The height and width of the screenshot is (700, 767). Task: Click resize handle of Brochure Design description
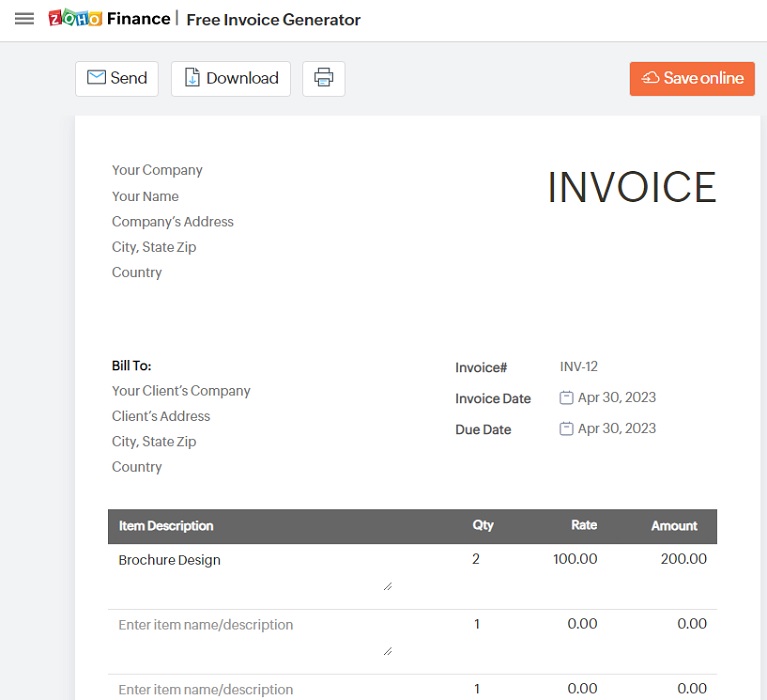(387, 586)
